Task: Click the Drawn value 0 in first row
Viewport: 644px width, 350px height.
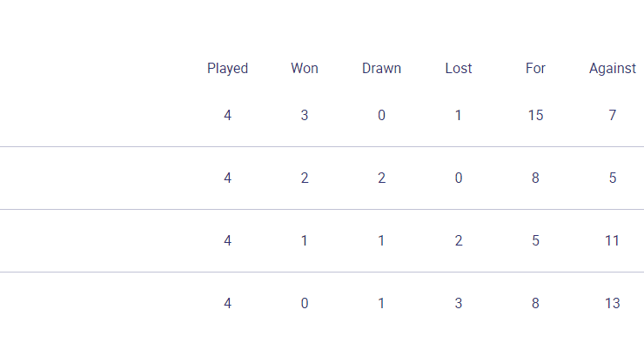Action: tap(381, 115)
